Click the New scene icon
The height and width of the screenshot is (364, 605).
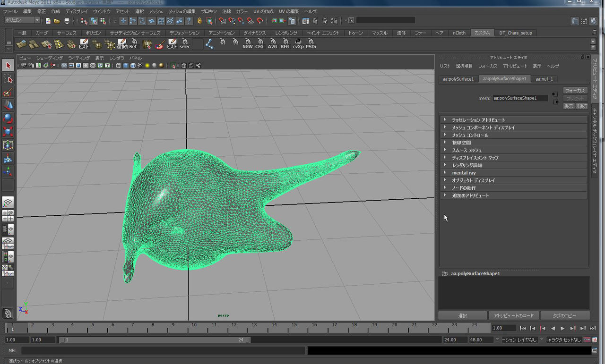[48, 21]
